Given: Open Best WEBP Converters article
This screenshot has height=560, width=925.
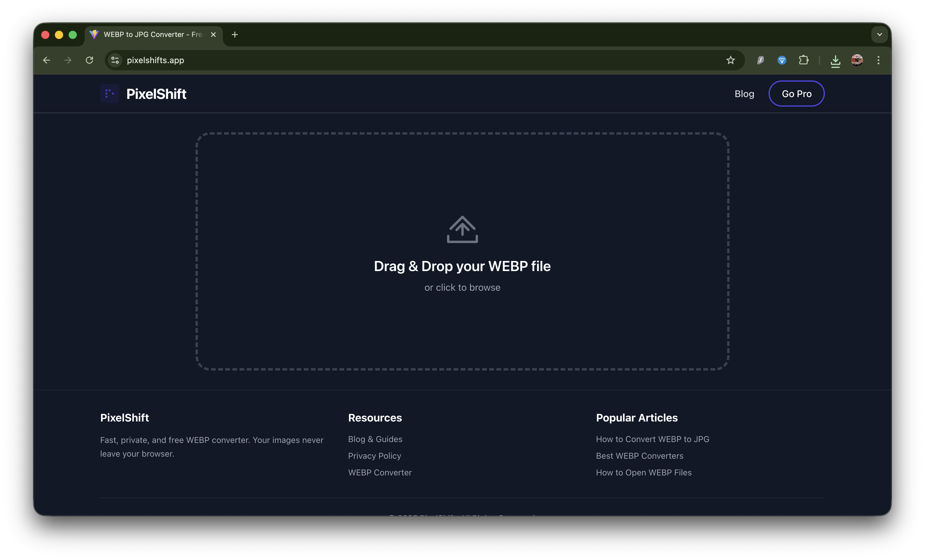Looking at the screenshot, I should point(639,456).
